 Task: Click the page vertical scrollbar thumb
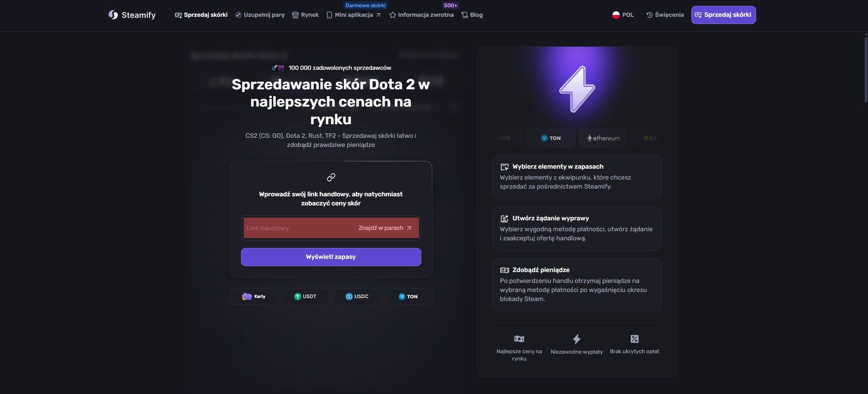click(x=866, y=68)
